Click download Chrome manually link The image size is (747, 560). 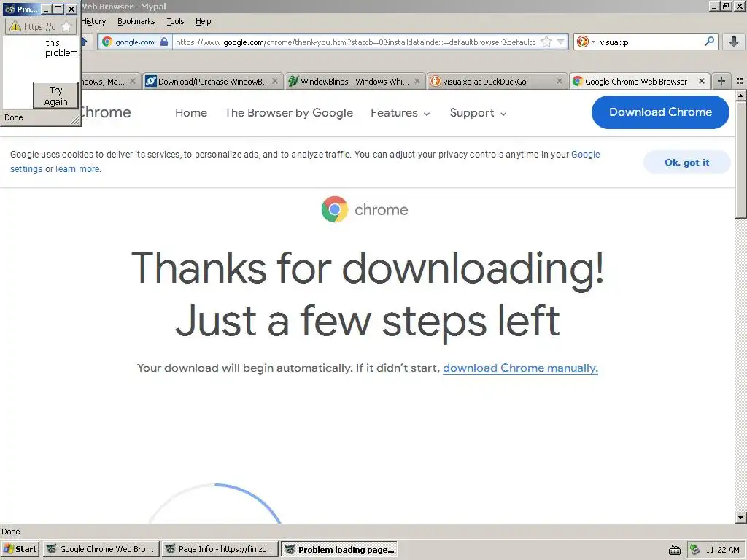click(x=520, y=368)
